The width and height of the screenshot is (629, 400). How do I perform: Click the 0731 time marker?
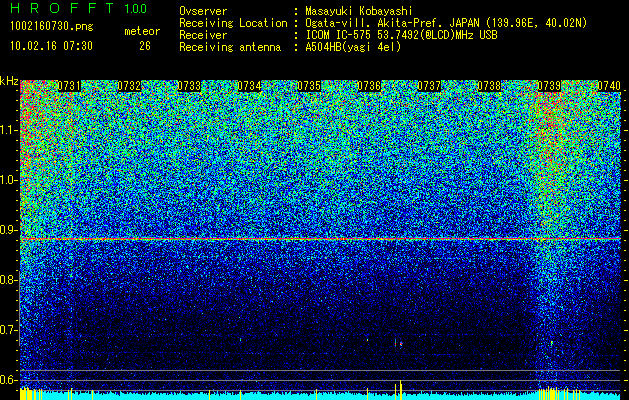pyautogui.click(x=69, y=86)
